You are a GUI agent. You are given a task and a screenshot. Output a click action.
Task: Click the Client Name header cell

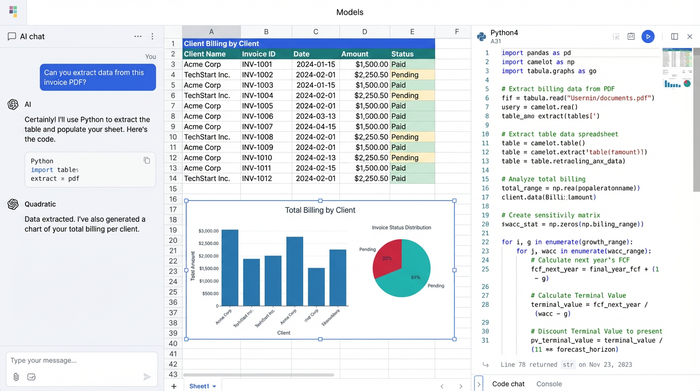(x=211, y=54)
